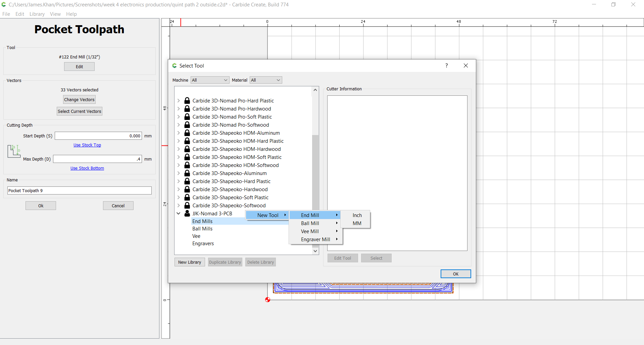Open the Library menu

(37, 14)
